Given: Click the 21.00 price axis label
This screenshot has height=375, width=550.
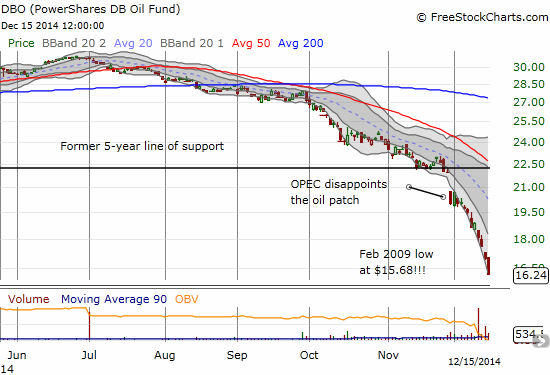Looking at the screenshot, I should pyautogui.click(x=529, y=187).
